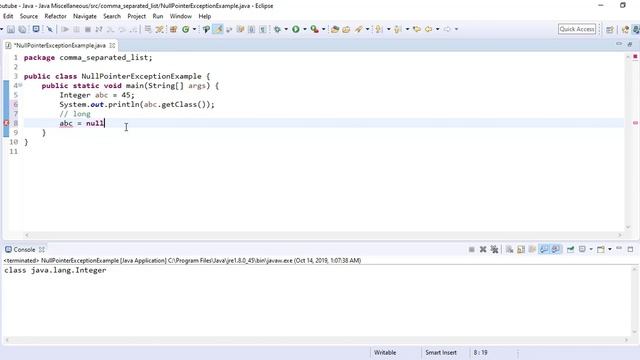Click the Back navigation arrow icon

point(428,29)
